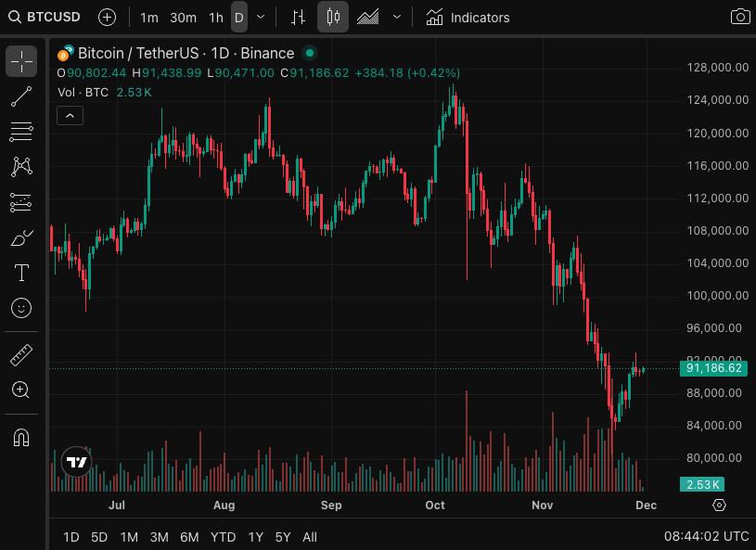Choose the text annotation tool
Viewport: 756px width, 550px height.
[21, 273]
